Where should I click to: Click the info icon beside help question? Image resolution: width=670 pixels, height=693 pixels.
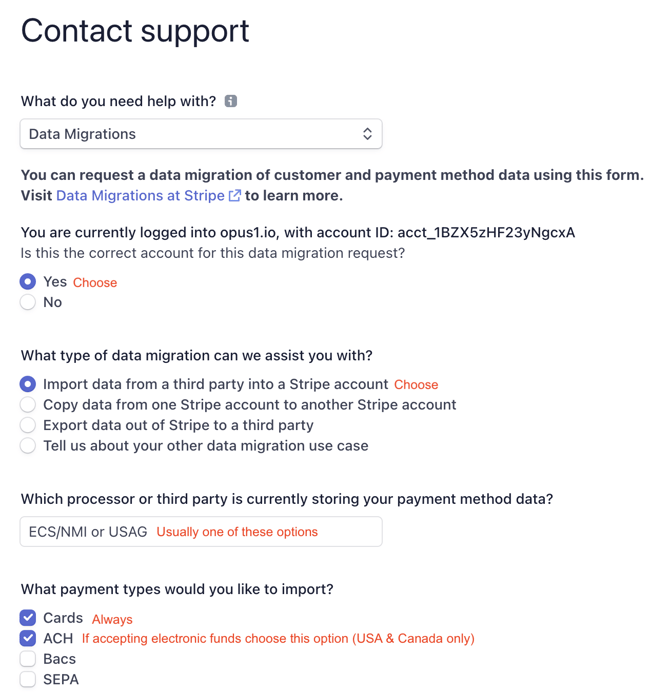[231, 101]
